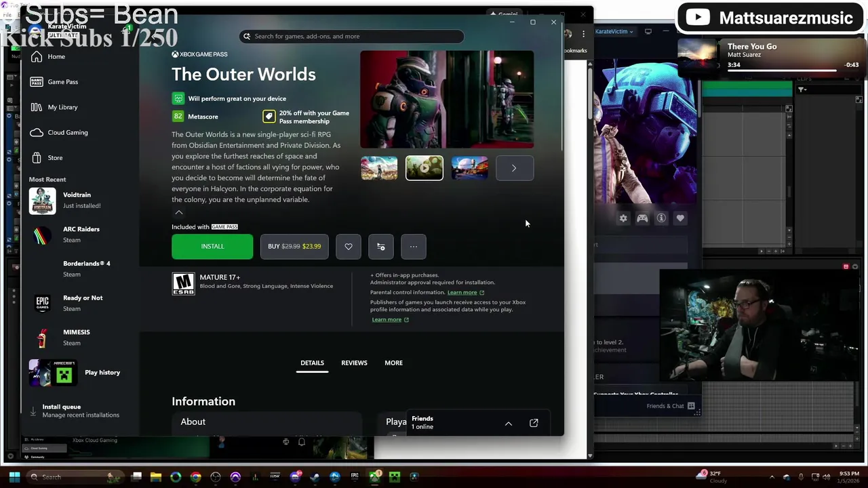Open Minecraft from taskbar
Screen dimensions: 868x488
(x=395, y=476)
